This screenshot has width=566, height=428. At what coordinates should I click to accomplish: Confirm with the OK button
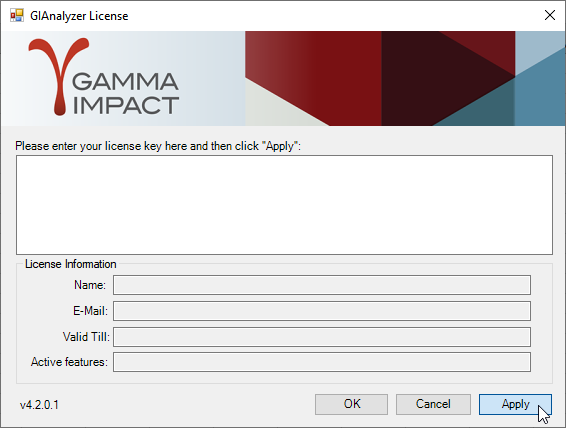point(351,404)
